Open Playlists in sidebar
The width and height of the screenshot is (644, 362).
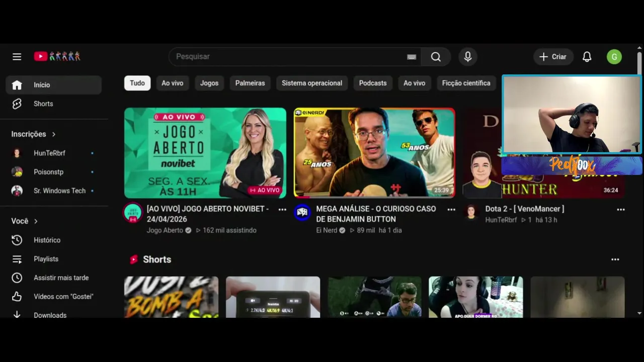click(54, 259)
